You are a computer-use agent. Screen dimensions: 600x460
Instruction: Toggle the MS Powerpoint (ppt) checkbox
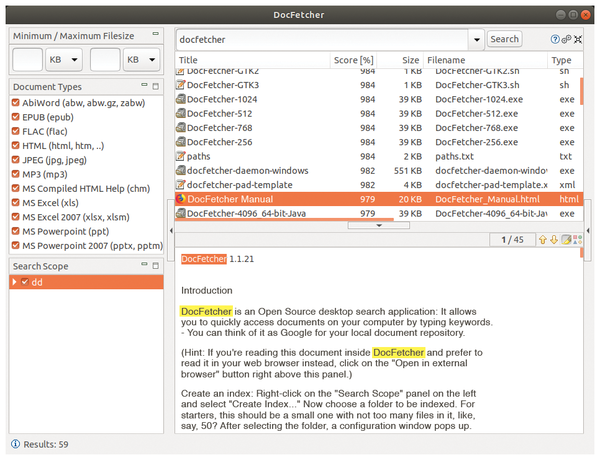[x=15, y=231]
